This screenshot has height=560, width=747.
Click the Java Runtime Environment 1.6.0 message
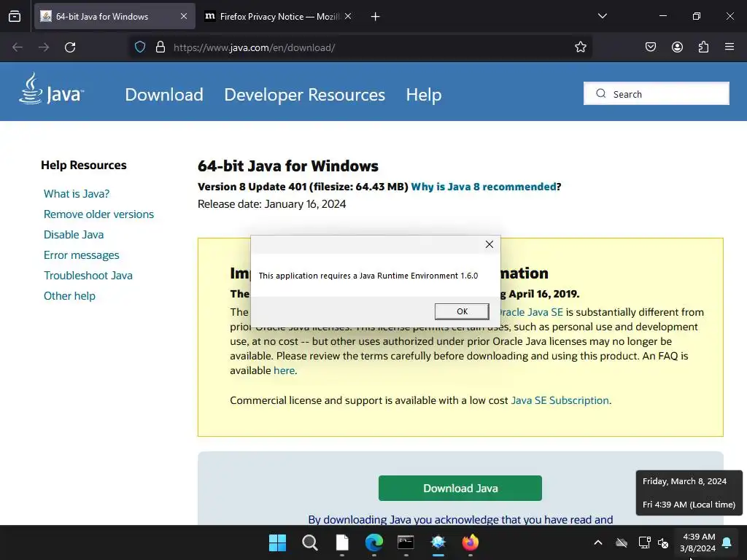[x=368, y=276]
